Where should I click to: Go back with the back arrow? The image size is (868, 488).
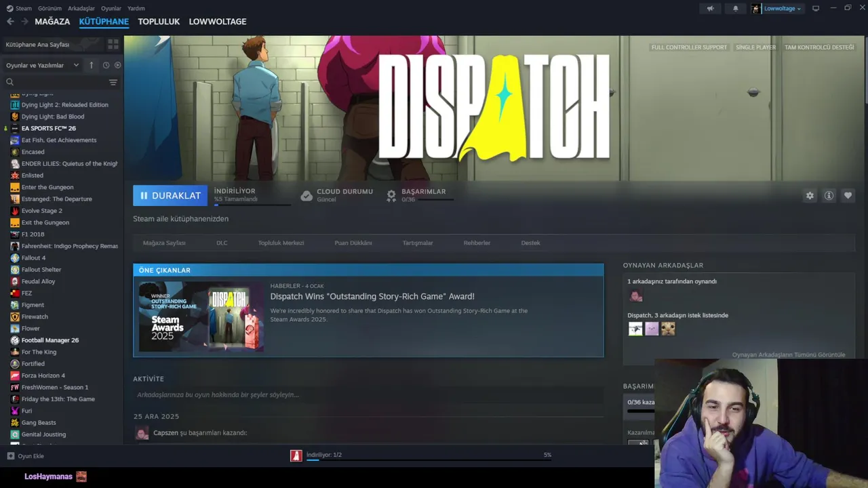pyautogui.click(x=10, y=22)
